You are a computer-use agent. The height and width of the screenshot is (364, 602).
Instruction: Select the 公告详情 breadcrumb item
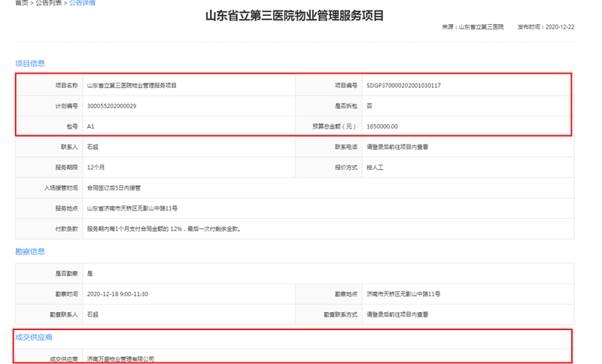[82, 3]
